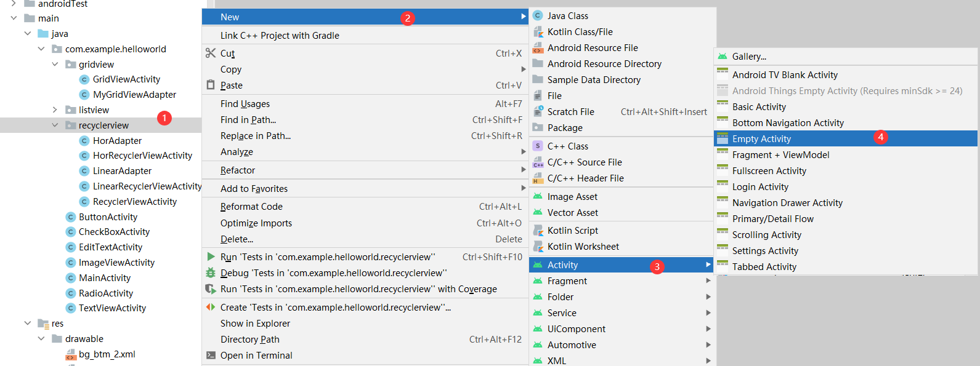Click the Debug tests bug icon
The image size is (980, 366).
[x=211, y=273]
